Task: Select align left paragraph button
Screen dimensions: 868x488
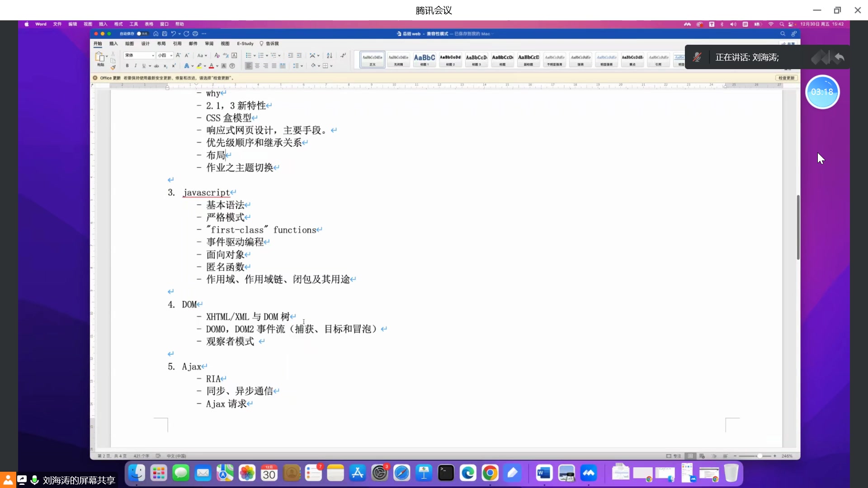Action: [x=249, y=66]
